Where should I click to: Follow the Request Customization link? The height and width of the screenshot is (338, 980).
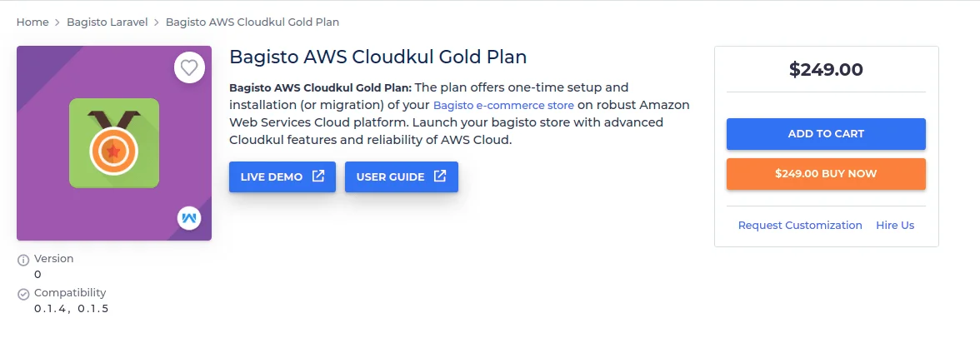coord(800,226)
